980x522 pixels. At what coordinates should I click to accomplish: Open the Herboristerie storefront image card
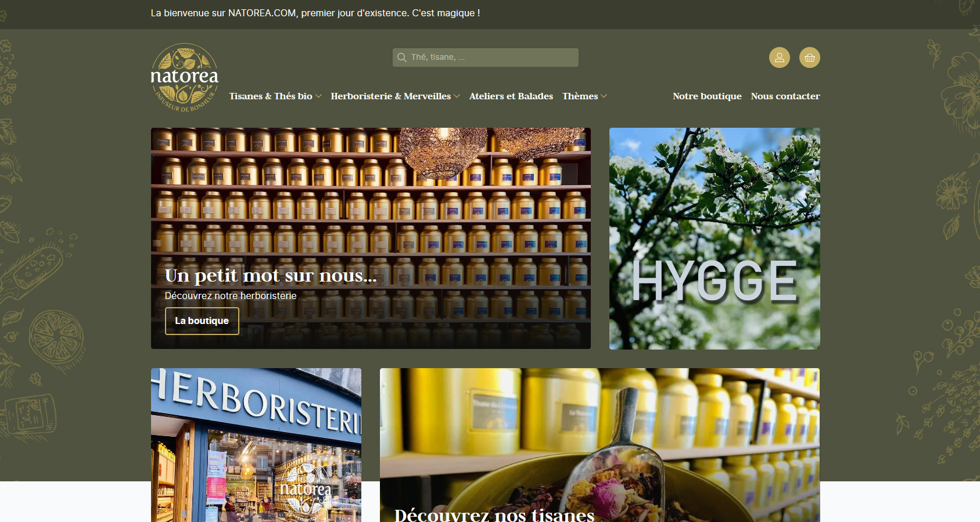[x=256, y=445]
